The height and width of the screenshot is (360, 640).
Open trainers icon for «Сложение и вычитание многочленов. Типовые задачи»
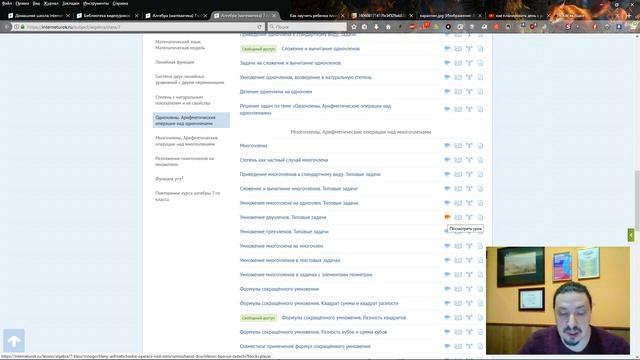(469, 189)
